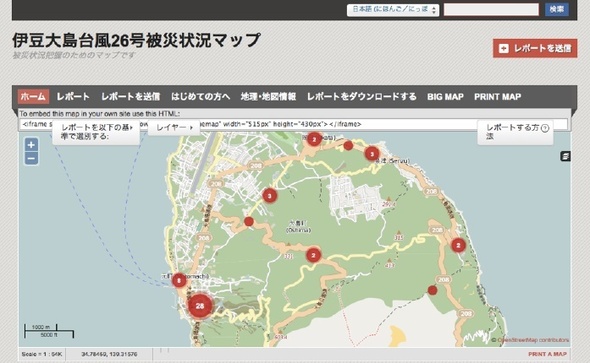Viewport: 590px width, 363px height.
Task: Expand the レポートする方法 panel
Action: 515,132
